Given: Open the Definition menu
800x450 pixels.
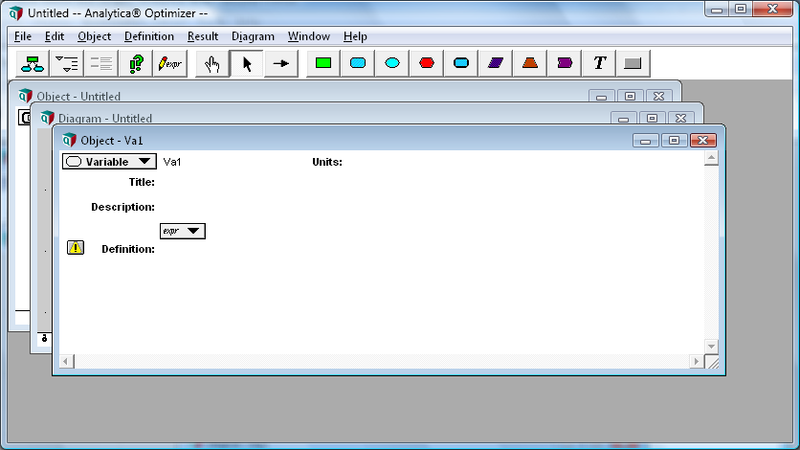Looking at the screenshot, I should pyautogui.click(x=149, y=37).
